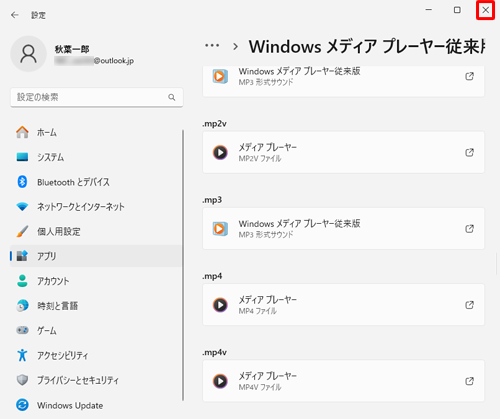Viewport: 500px width, 419px height.
Task: Open プライバシーとセキュリティ settings
Action: coord(96,380)
